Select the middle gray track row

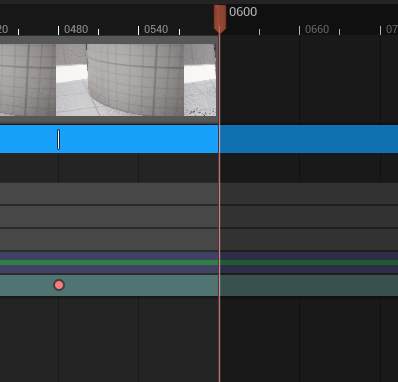(199, 217)
